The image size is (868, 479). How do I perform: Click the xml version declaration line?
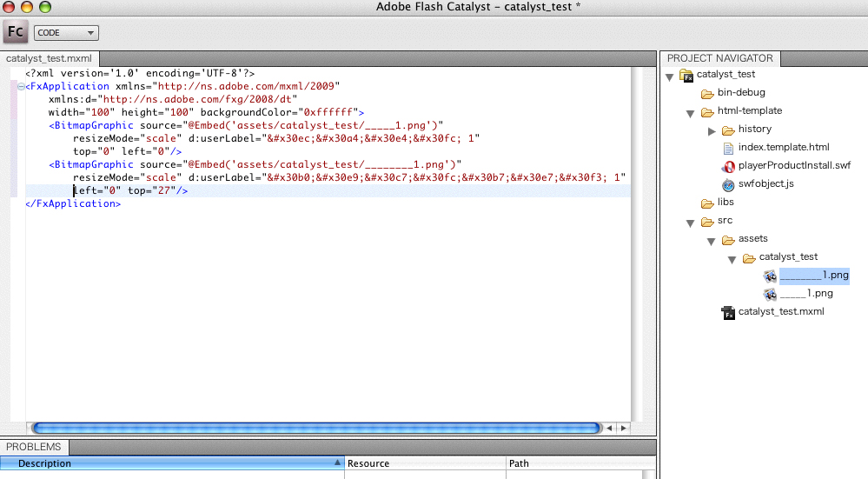140,73
